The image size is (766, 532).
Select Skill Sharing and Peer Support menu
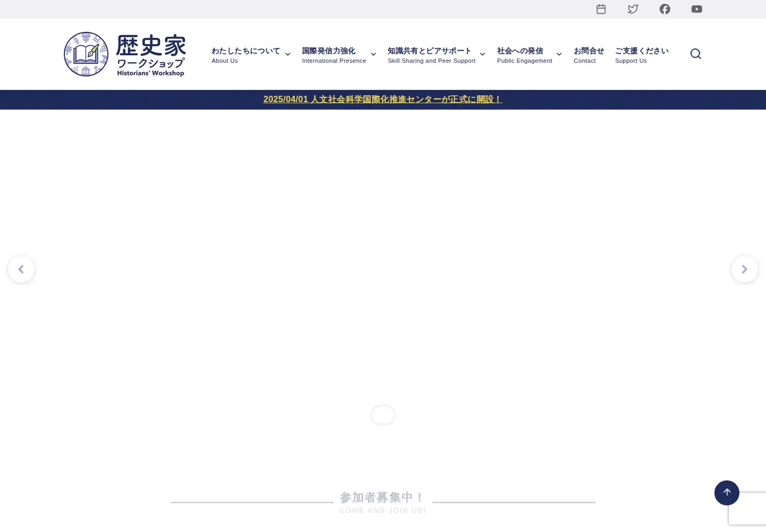(x=431, y=55)
